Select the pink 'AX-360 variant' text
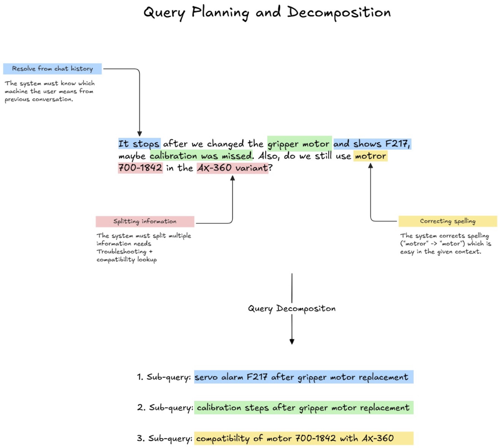This screenshot has height=448, width=500. [233, 168]
